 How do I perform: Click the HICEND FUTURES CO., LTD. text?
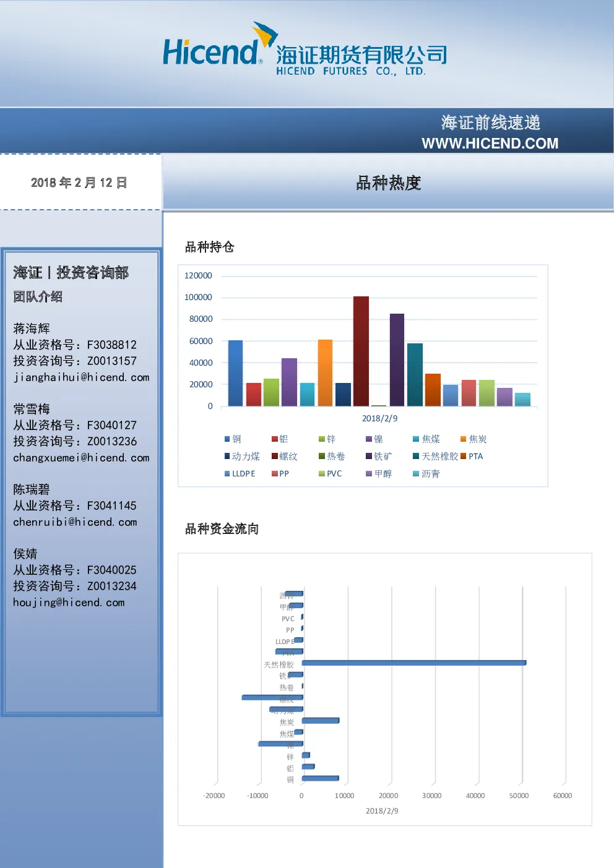tap(351, 71)
